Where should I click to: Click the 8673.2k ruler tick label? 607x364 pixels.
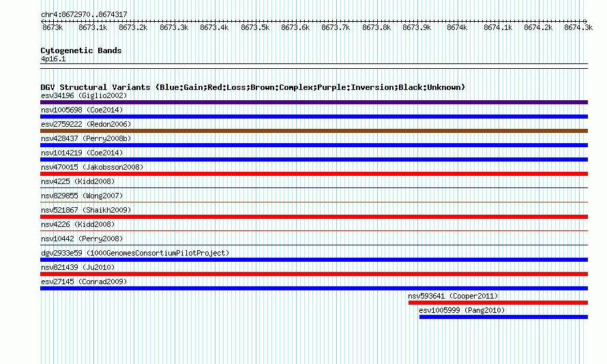click(x=133, y=27)
